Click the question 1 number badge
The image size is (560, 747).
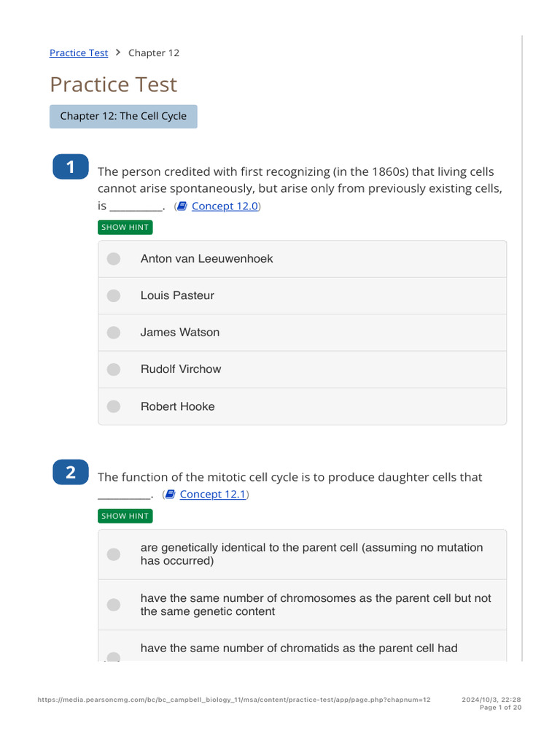click(x=71, y=167)
